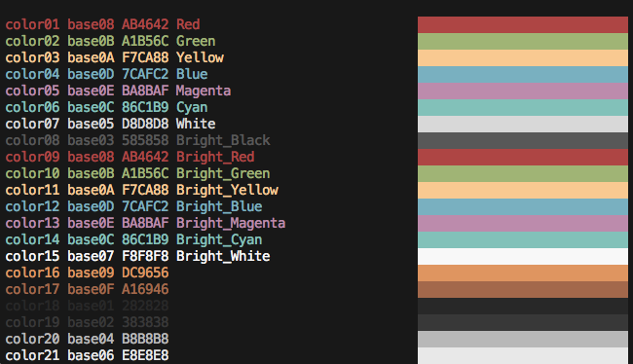Click the 'color20' label
633x364 pixels.
[x=32, y=339]
